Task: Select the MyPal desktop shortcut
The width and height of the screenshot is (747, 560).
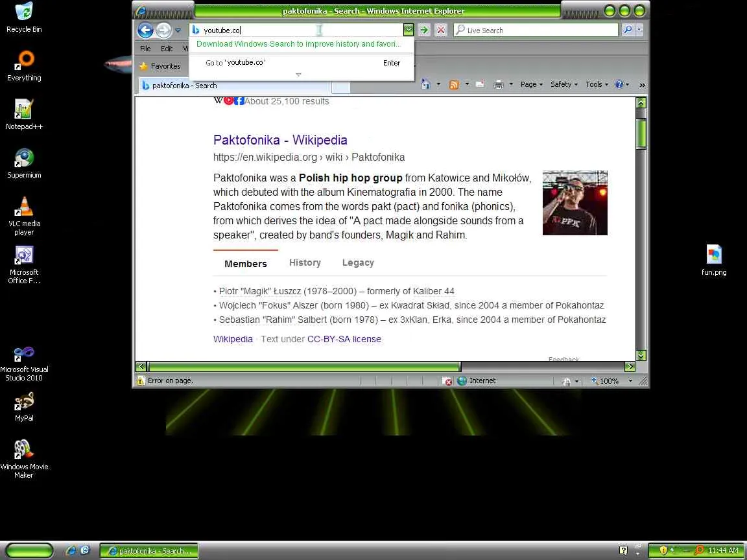Action: (24, 406)
